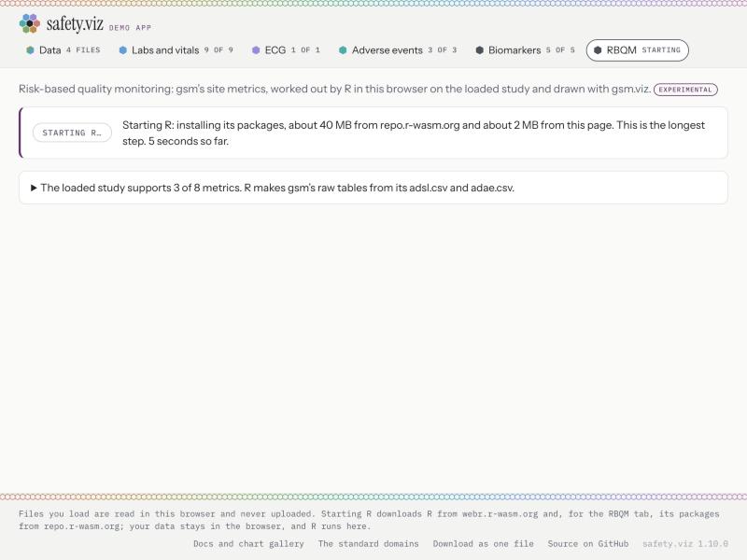Switch to Labs and vitals tab
Viewport: 747px width, 560px height.
coord(176,50)
